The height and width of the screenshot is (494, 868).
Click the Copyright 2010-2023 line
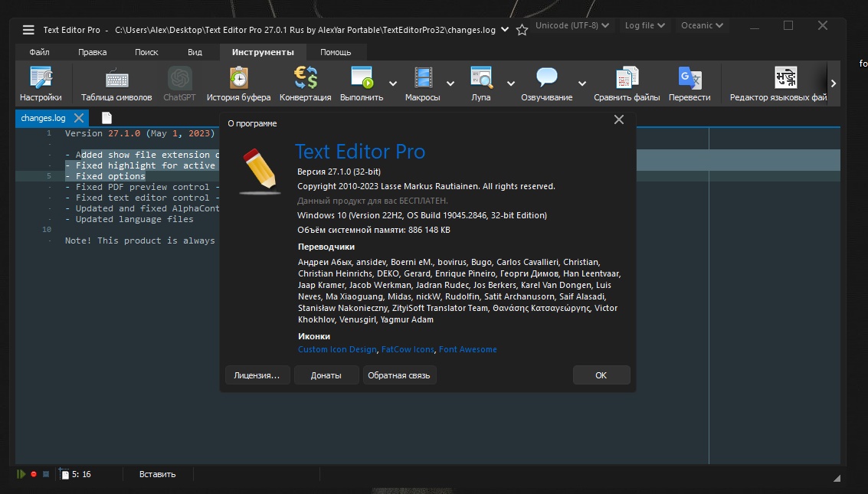[426, 186]
